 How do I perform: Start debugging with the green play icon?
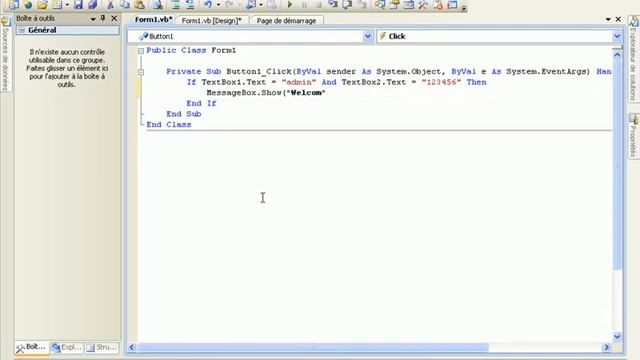(290, 4)
